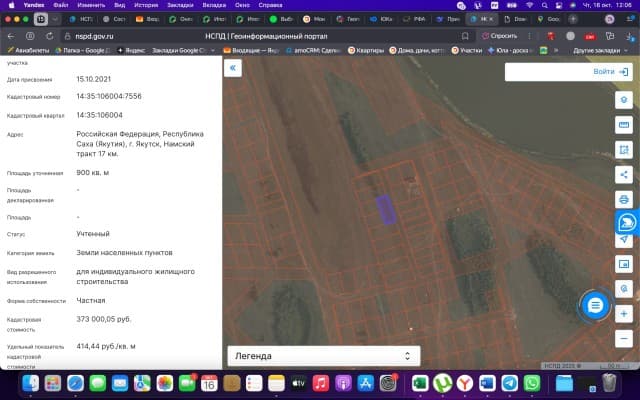This screenshot has height=400, width=640.
Task: Select the ruler measurement tool
Action: tap(624, 125)
